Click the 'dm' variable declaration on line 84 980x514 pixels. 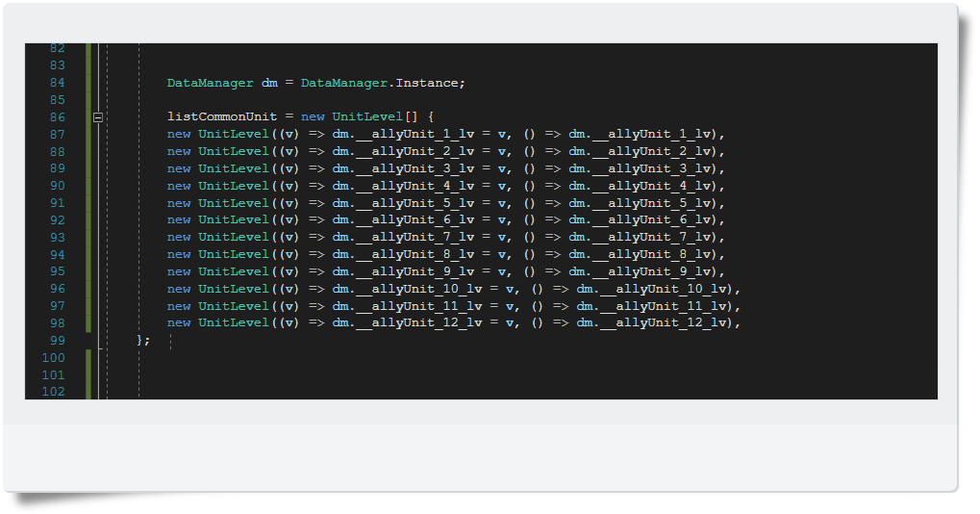269,83
